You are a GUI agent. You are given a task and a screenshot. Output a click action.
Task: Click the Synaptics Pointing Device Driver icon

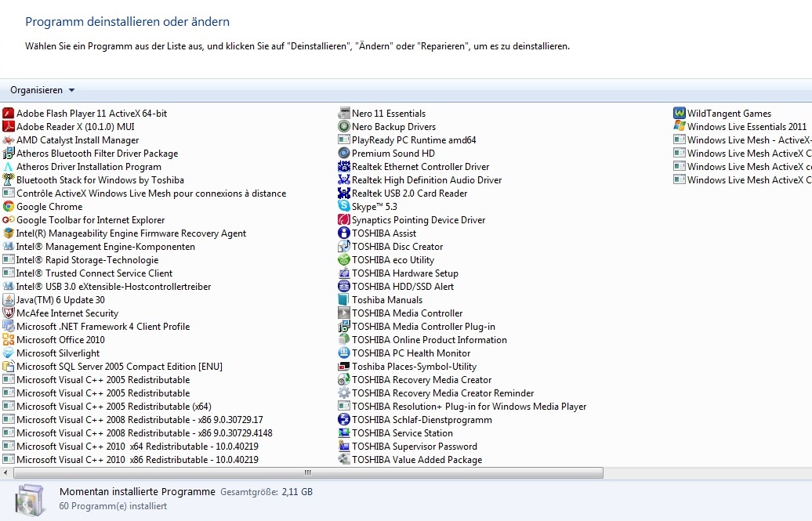click(x=344, y=220)
